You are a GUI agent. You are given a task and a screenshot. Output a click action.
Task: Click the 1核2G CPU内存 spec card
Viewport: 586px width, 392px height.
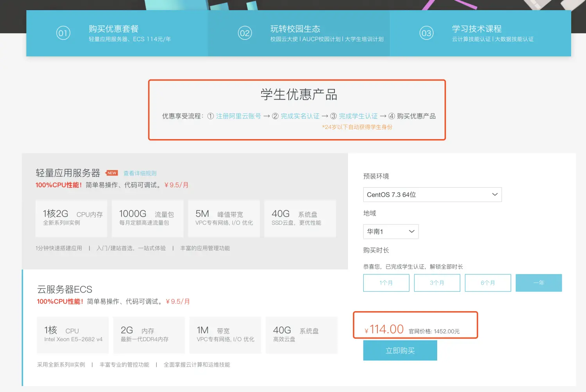[x=71, y=218]
